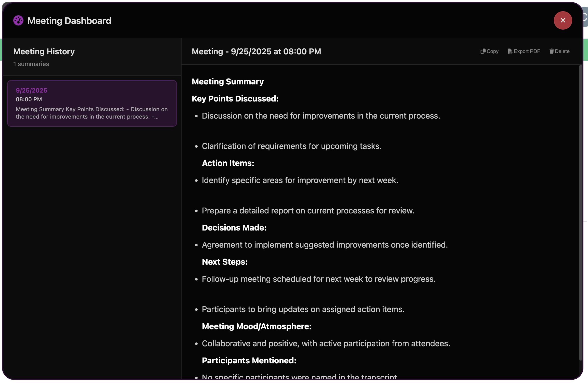Viewport: 588px width, 383px height.
Task: Click the Meeting History panel heading
Action: (44, 51)
